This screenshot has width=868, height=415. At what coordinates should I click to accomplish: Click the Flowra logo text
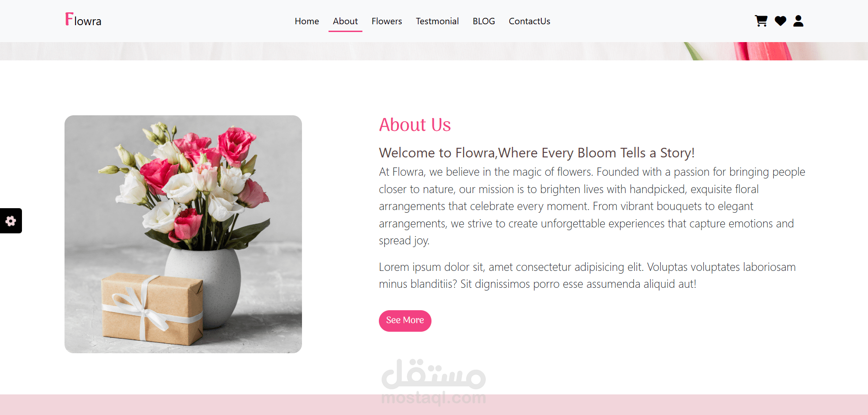click(83, 20)
